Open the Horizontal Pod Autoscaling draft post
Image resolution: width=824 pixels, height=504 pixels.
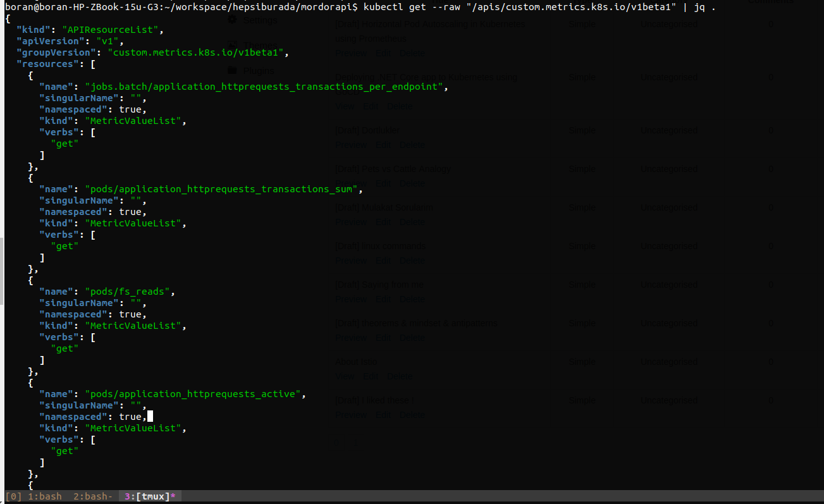[429, 24]
